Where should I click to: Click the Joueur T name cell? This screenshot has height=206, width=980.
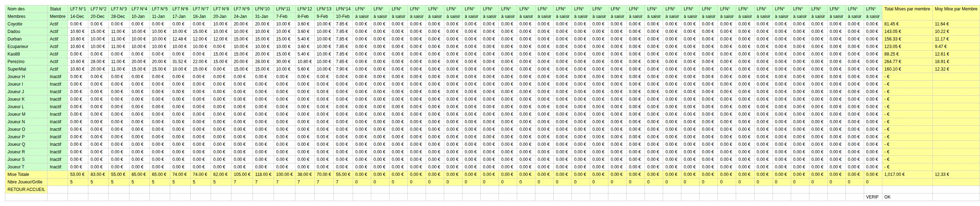[x=26, y=167]
